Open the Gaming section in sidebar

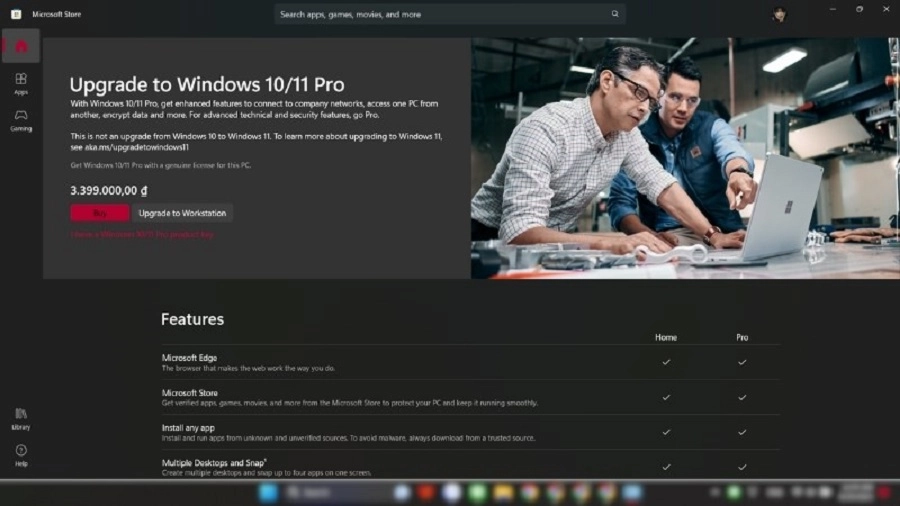coord(21,119)
